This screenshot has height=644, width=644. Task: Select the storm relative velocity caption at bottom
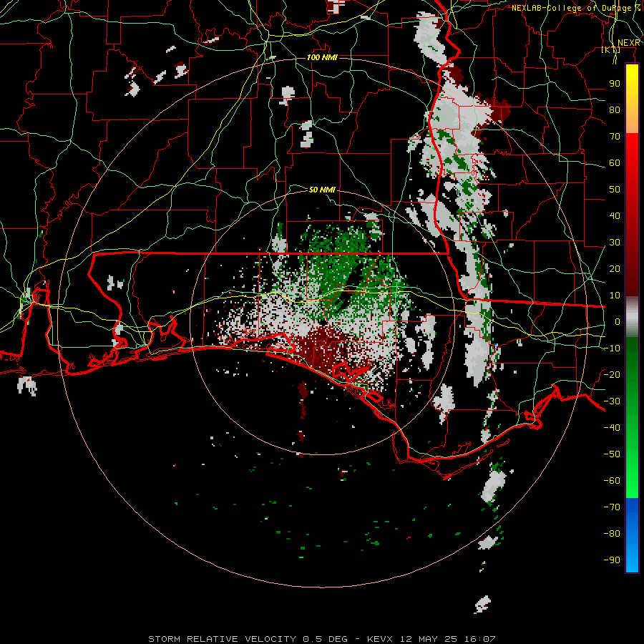[322, 639]
